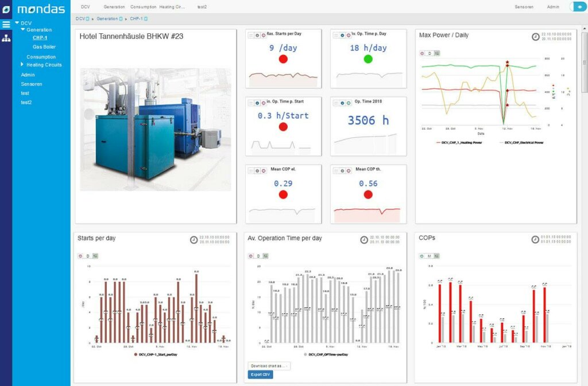Open the Heating Cir... tab in top navigation

click(x=172, y=7)
